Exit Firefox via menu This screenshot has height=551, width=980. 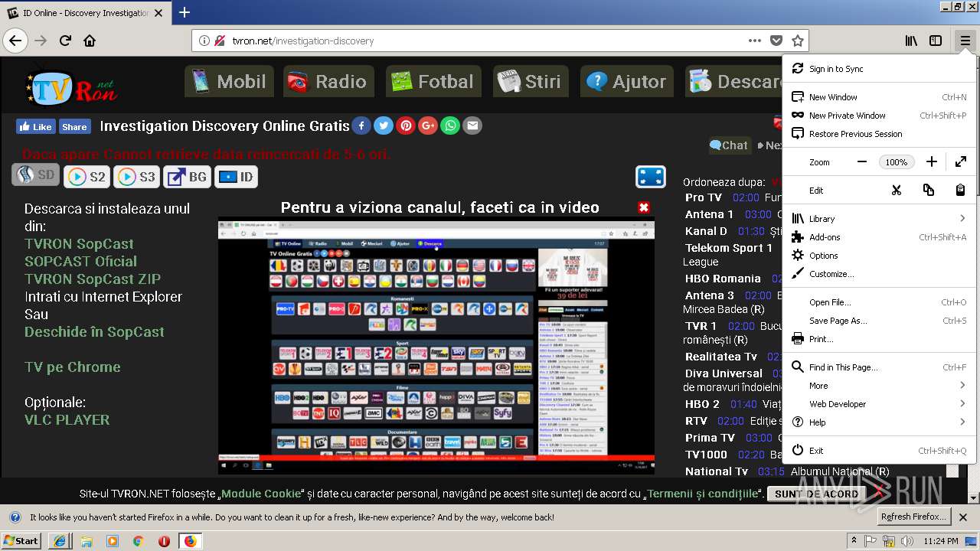[x=879, y=451]
